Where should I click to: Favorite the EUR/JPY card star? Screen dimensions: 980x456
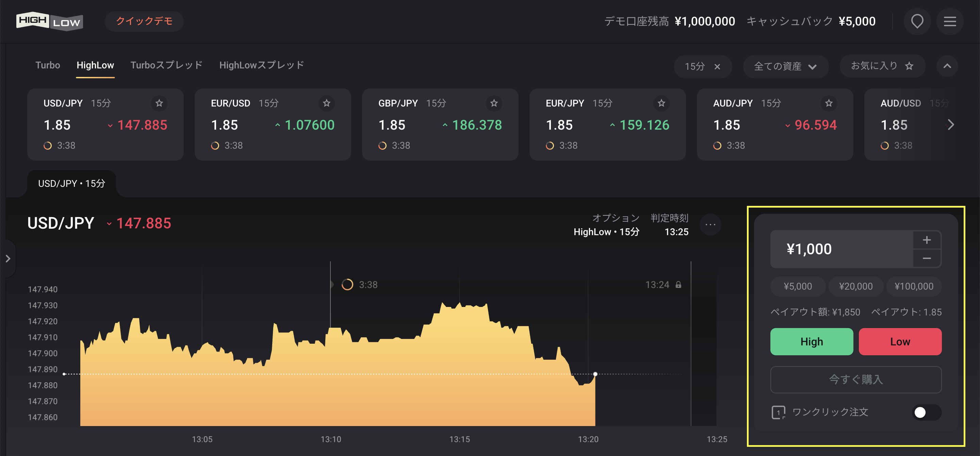(x=661, y=103)
